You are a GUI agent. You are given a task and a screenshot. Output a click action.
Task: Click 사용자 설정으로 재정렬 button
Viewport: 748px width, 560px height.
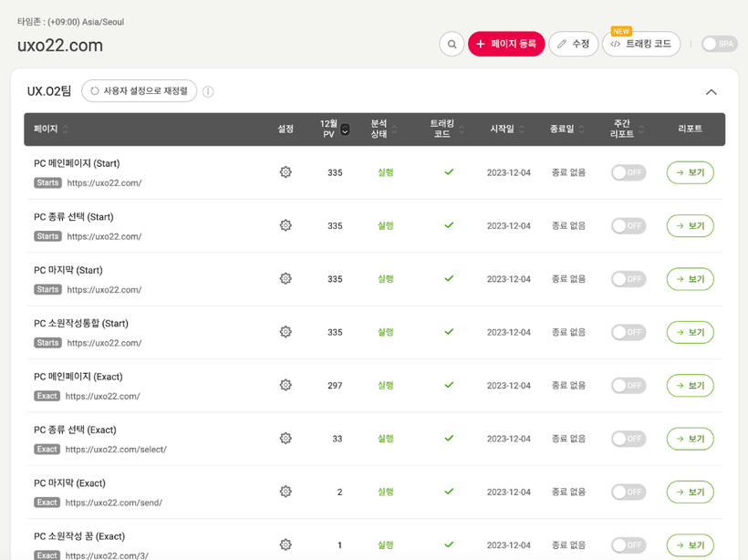pos(140,90)
